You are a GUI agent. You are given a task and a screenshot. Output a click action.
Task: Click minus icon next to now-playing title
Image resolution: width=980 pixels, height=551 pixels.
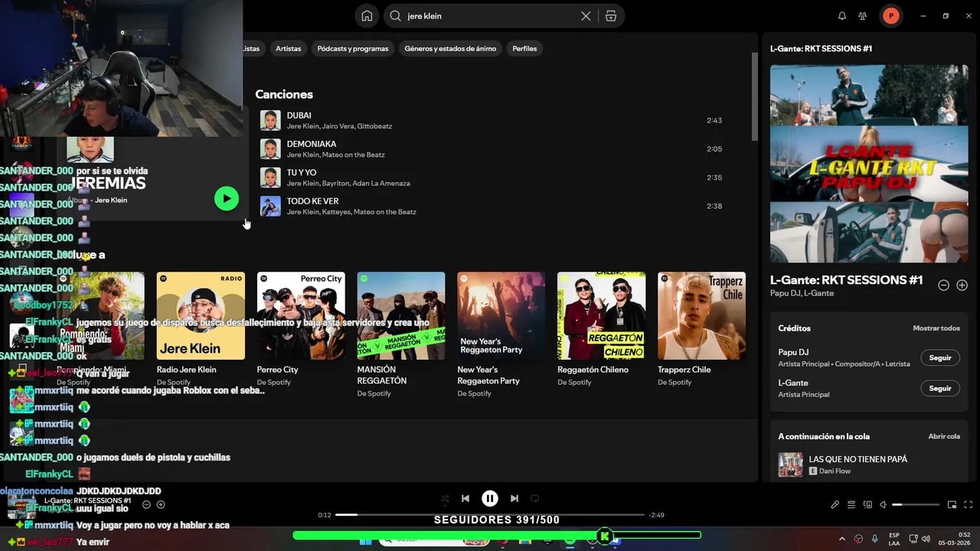[146, 504]
